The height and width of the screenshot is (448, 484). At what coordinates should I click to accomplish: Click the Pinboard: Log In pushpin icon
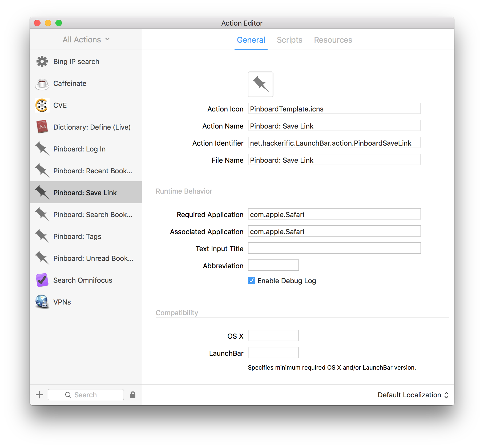pos(42,149)
